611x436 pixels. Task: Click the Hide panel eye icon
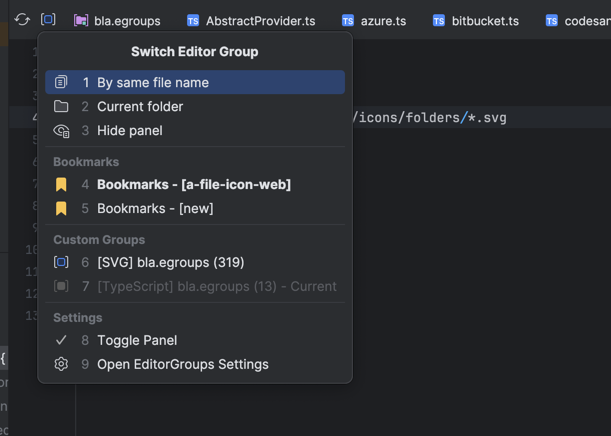coord(61,131)
